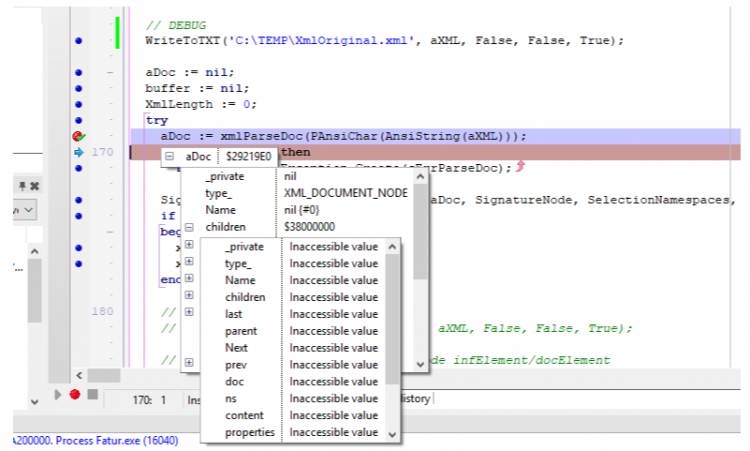Select the History tab at editor bottom
Viewport: 750px width, 451px height.
coord(415,398)
